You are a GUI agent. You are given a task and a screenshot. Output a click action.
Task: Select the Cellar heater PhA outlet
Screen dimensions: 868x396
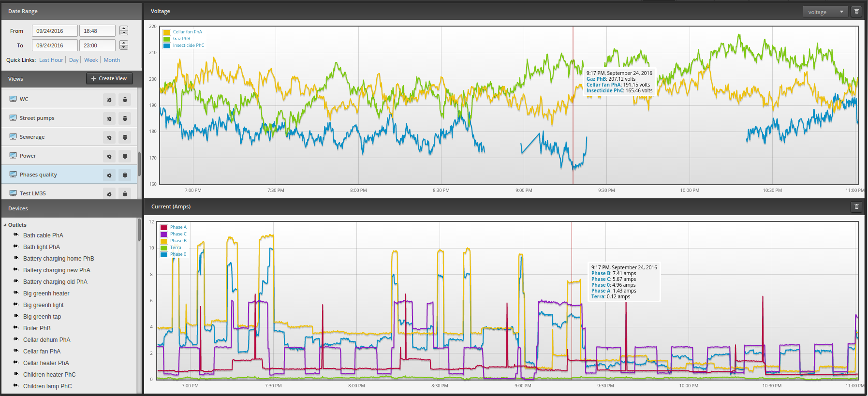[x=46, y=363]
